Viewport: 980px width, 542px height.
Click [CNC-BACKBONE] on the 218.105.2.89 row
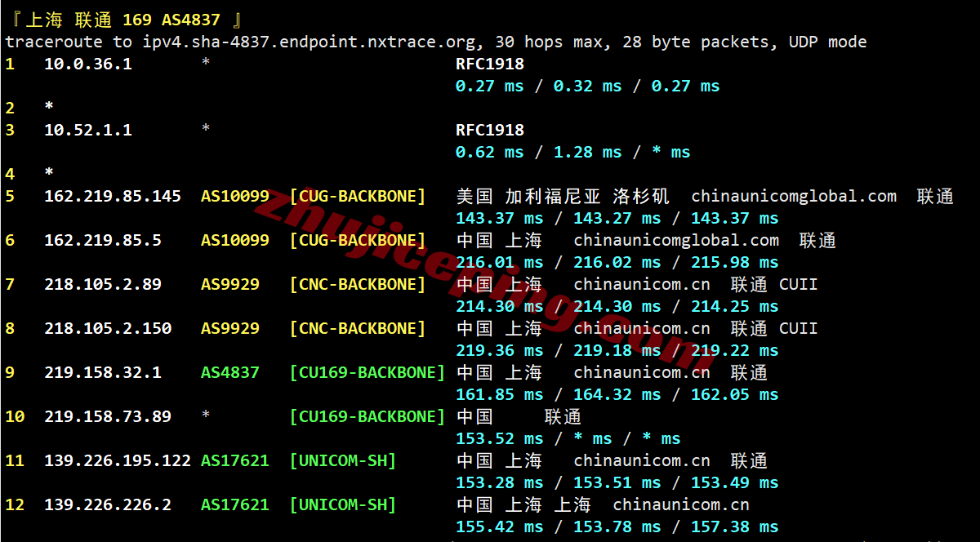tap(358, 284)
